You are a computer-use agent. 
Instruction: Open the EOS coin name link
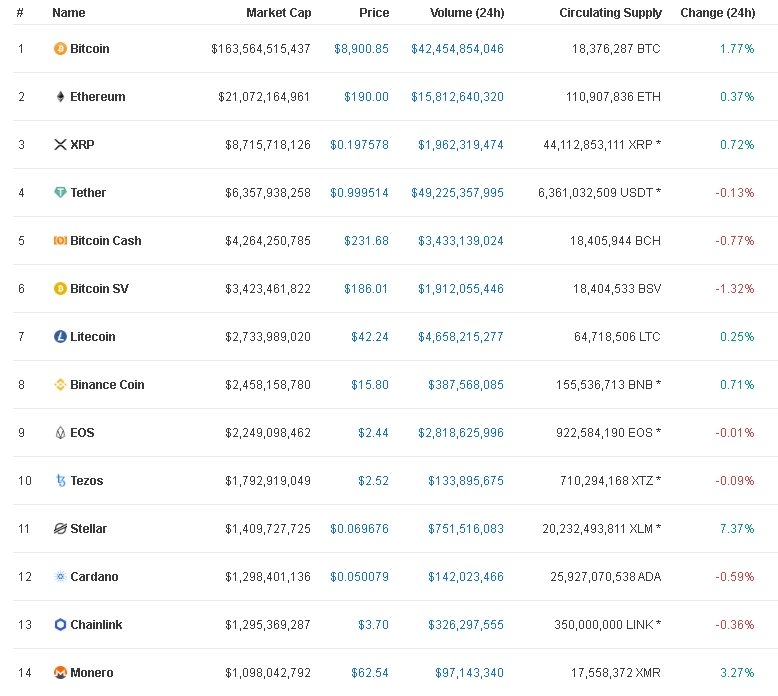tap(82, 433)
